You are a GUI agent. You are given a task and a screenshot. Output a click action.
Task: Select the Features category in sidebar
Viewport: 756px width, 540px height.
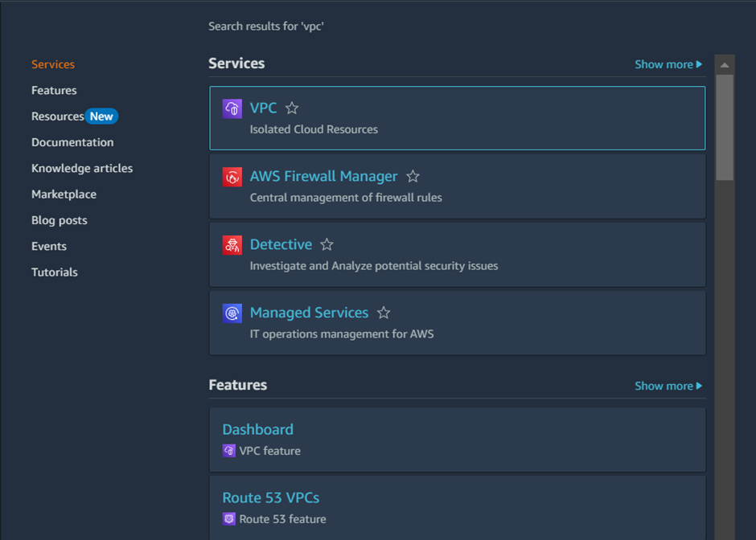pos(54,90)
